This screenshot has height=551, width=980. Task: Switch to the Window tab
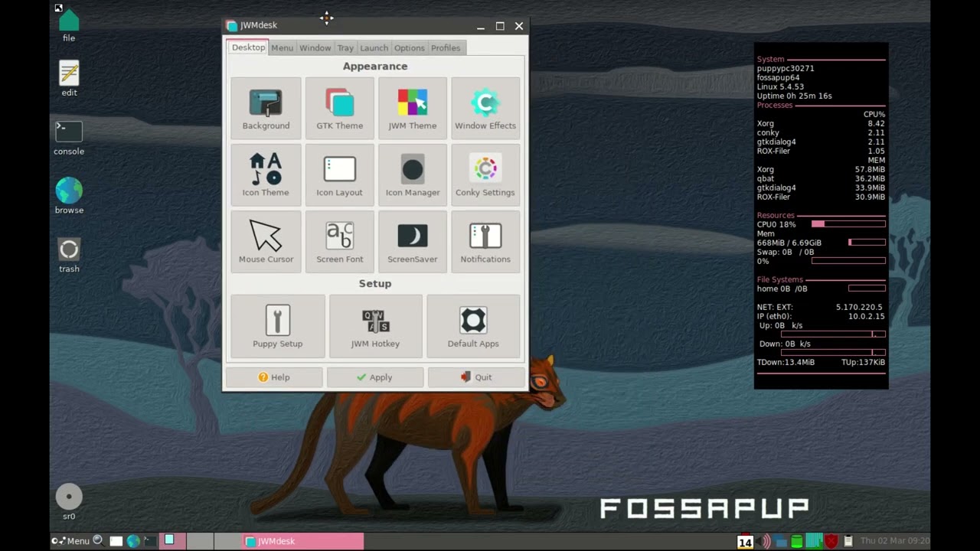(315, 48)
